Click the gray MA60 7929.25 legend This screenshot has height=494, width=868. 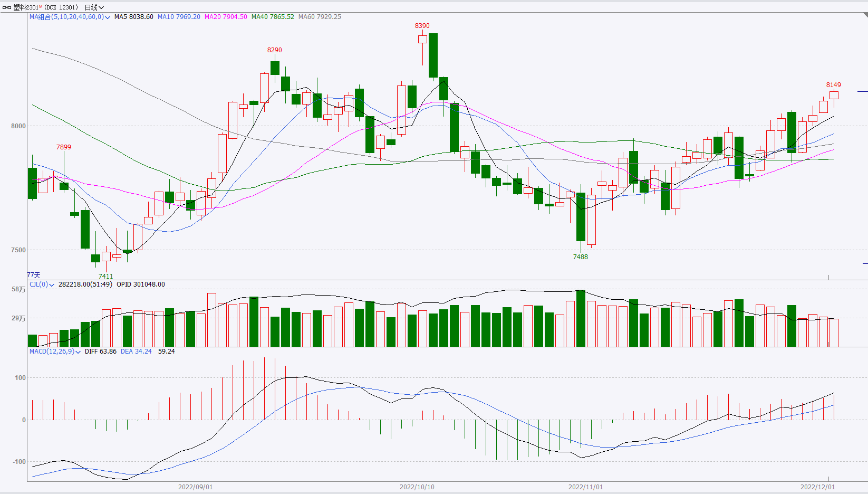click(x=320, y=17)
